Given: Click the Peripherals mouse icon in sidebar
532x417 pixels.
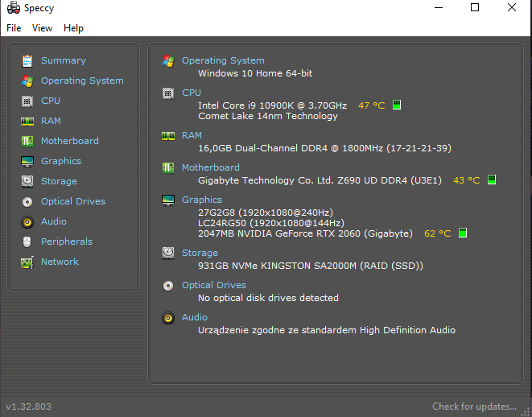Looking at the screenshot, I should [27, 242].
